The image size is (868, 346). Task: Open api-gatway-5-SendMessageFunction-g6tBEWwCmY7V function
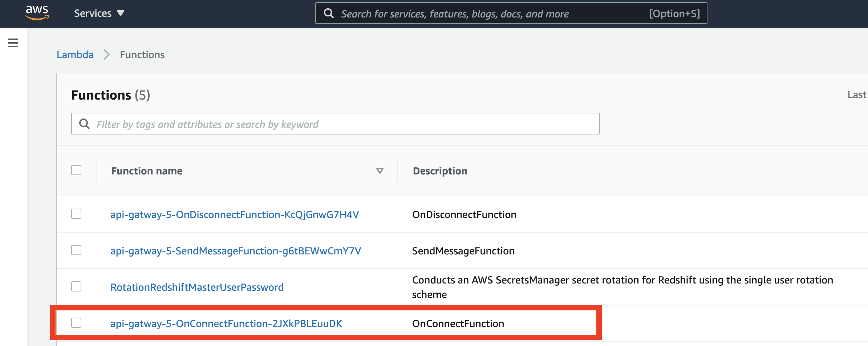(x=236, y=251)
